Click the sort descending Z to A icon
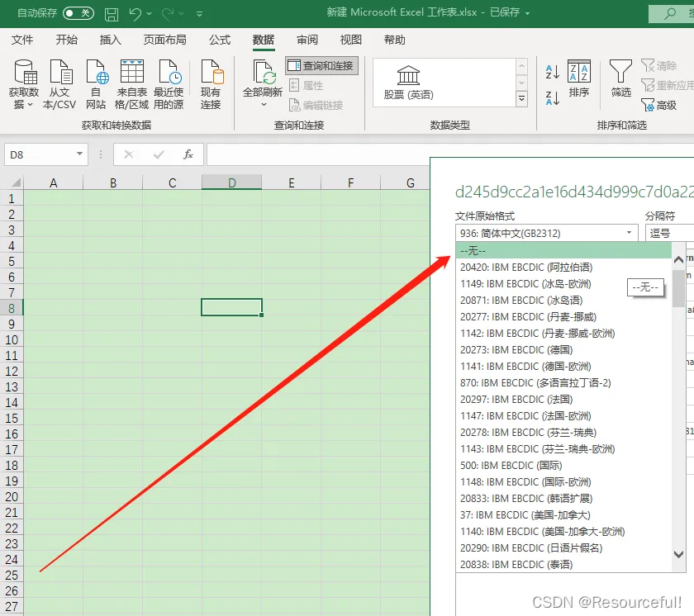 coord(553,97)
